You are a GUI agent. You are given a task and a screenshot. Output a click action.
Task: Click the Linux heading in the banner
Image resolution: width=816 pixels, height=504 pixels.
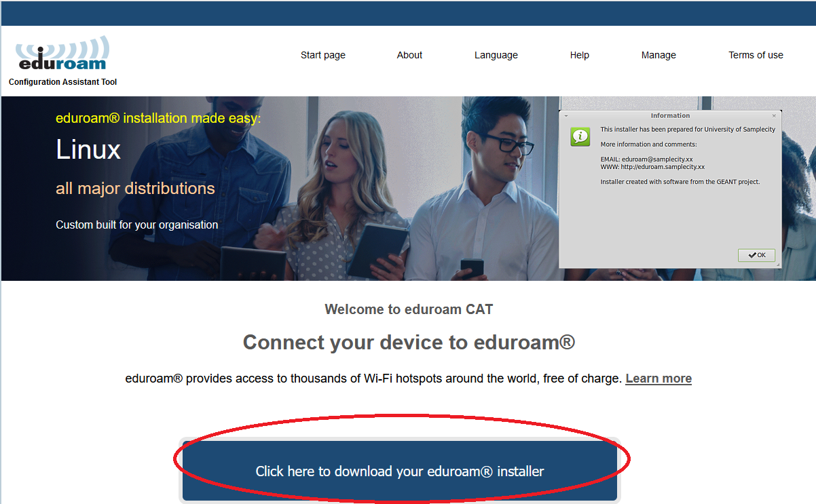[88, 149]
